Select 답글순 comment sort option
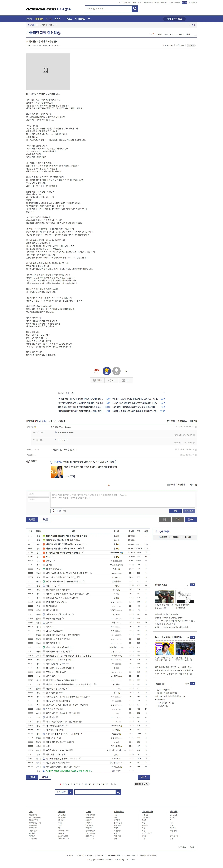This screenshot has height=868, width=223. click(x=62, y=421)
